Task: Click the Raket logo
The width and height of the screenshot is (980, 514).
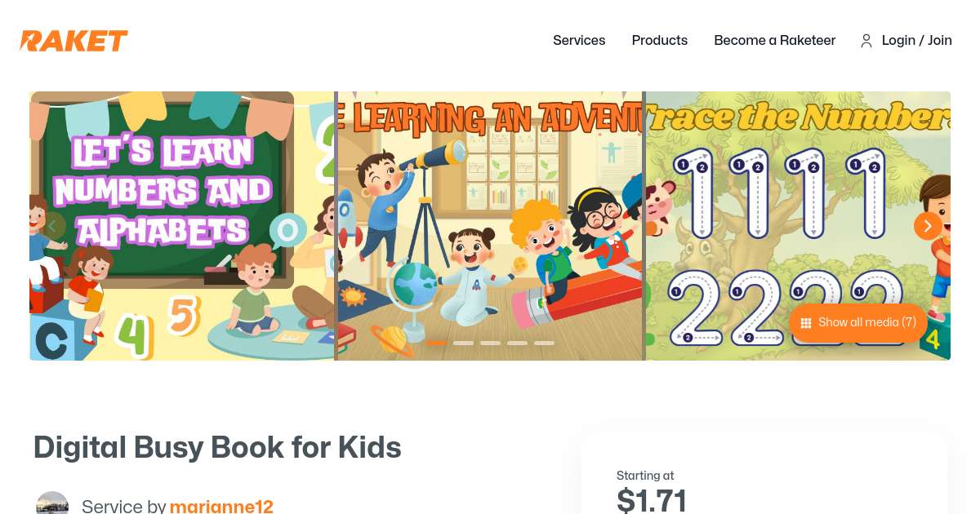Action: pos(73,41)
